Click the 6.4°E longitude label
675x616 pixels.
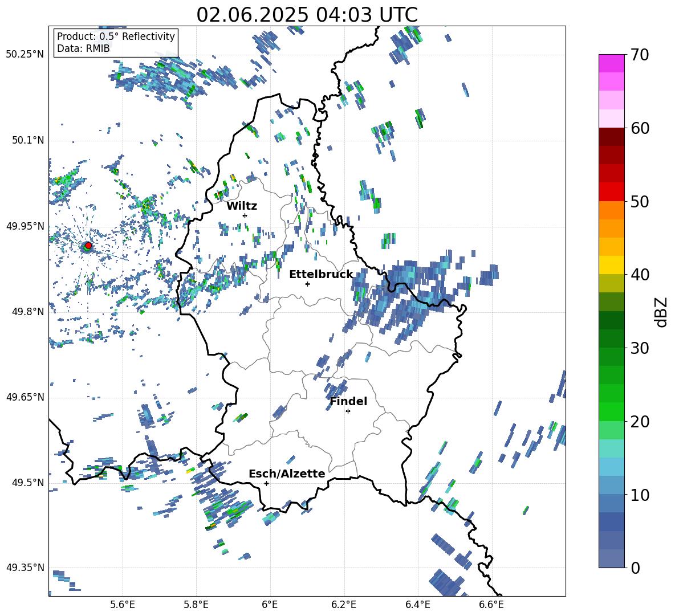pos(417,605)
